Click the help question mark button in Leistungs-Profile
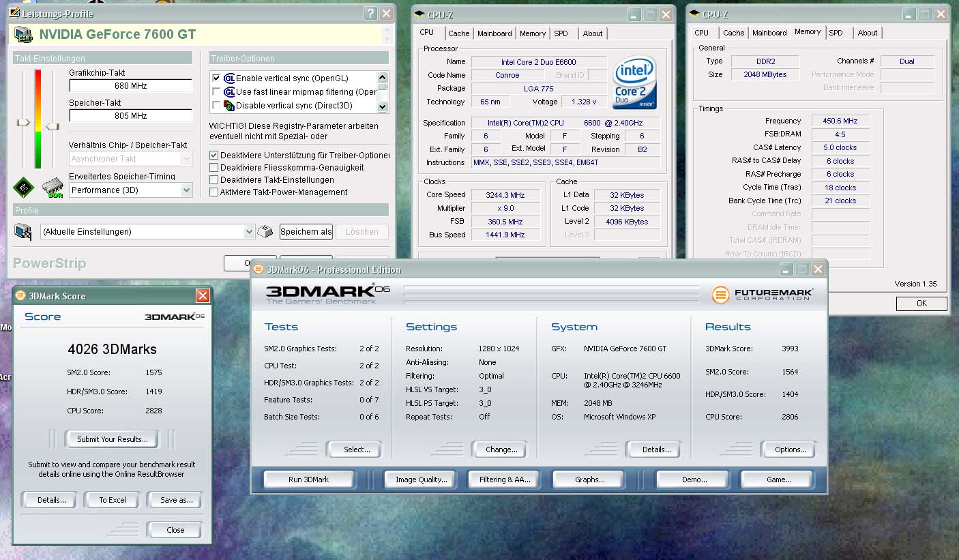959x560 pixels. tap(370, 13)
